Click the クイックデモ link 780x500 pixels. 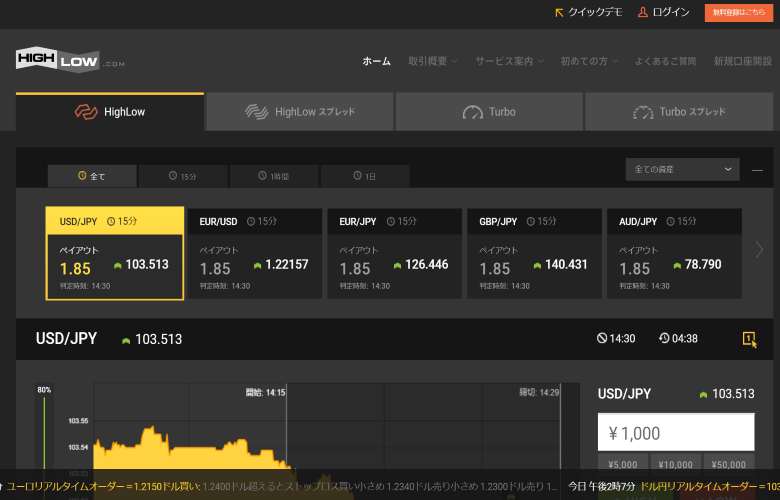coord(589,12)
